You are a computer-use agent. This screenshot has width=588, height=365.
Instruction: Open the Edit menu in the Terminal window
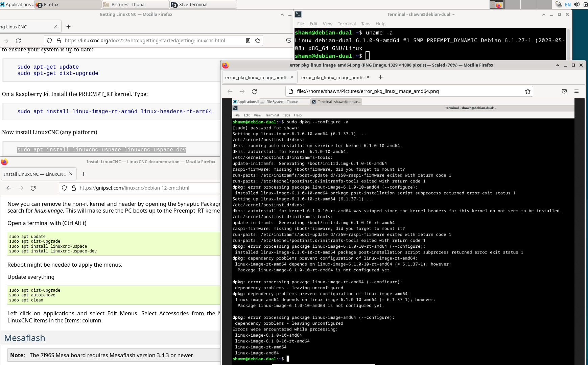tap(313, 24)
